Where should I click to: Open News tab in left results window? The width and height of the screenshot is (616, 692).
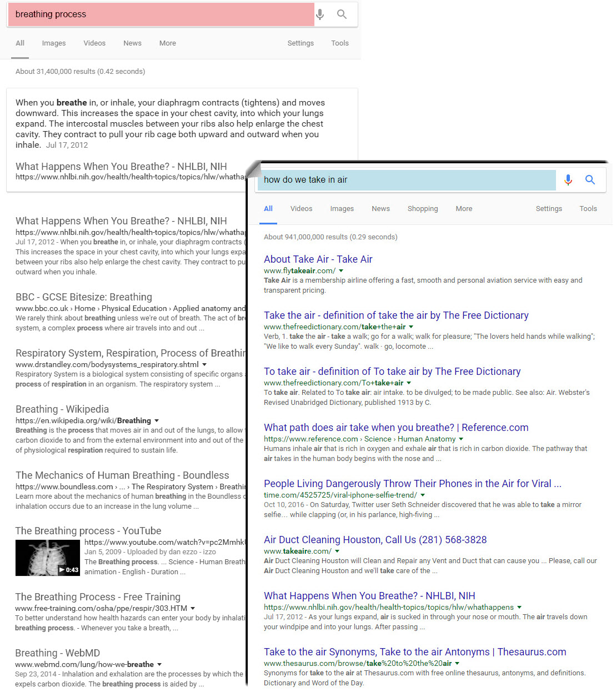coord(132,43)
